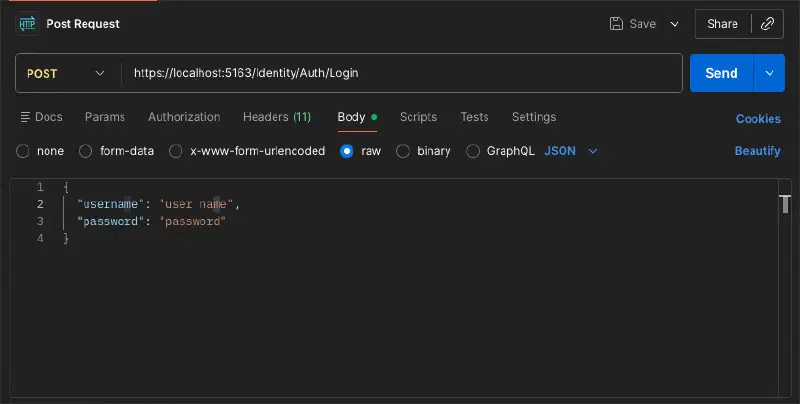Switch to the Scripts tab
The image size is (800, 404).
coord(418,117)
